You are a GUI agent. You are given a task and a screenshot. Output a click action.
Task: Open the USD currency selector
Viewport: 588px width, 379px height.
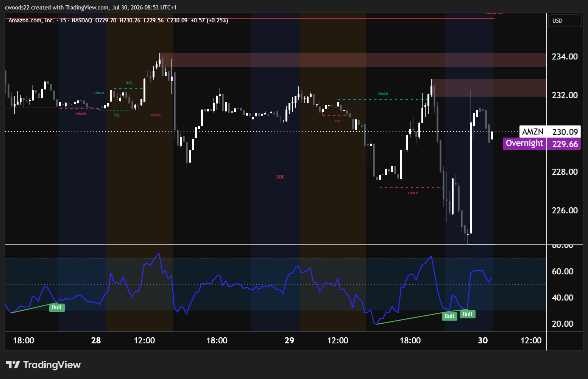click(x=565, y=21)
